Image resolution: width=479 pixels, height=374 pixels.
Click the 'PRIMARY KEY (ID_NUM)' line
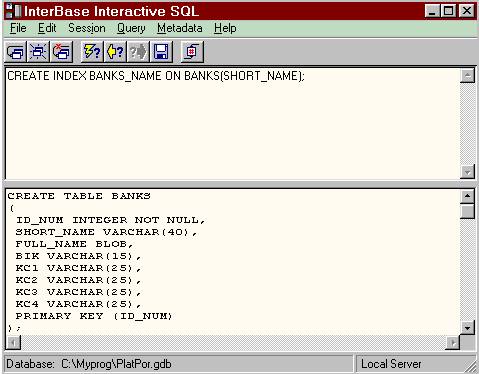coord(94,316)
